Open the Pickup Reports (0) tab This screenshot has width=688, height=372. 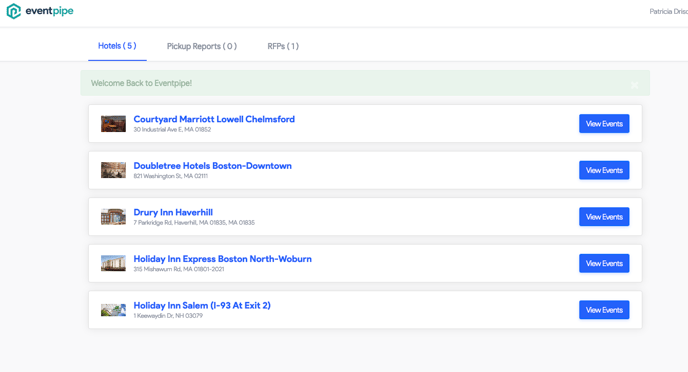tap(202, 46)
